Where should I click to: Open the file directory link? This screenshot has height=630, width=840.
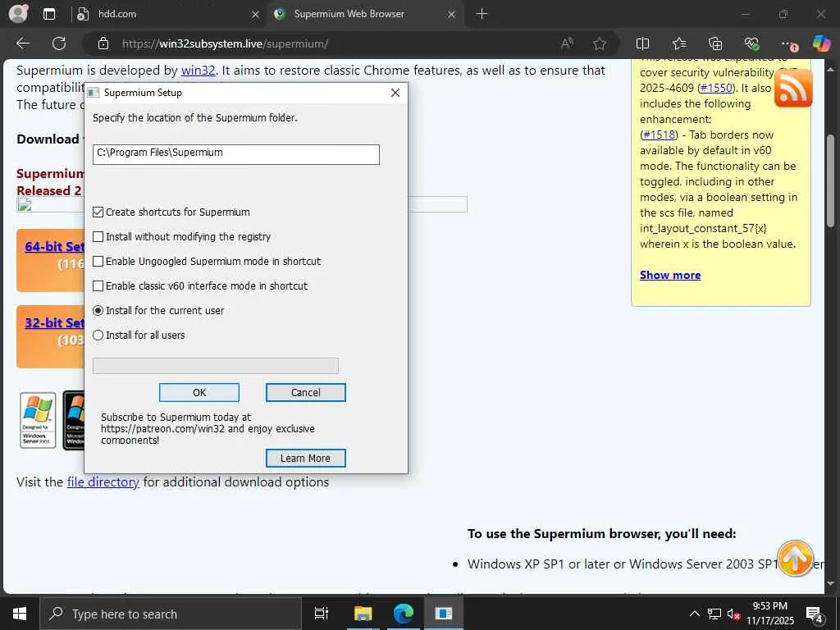pyautogui.click(x=103, y=482)
